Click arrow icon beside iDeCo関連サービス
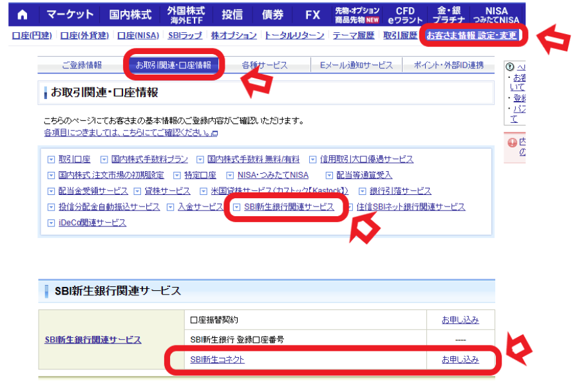 51,223
